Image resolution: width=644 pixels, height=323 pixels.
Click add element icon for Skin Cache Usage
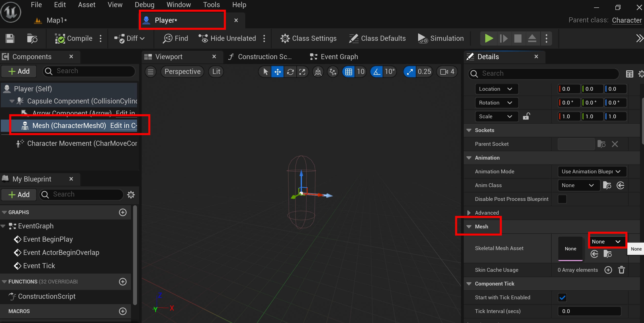pyautogui.click(x=608, y=270)
